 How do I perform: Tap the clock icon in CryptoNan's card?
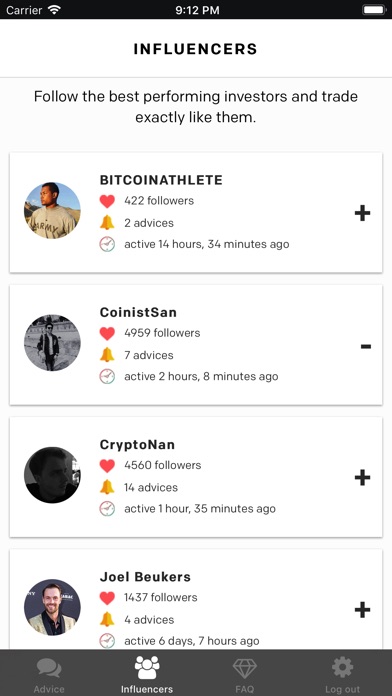coord(107,509)
